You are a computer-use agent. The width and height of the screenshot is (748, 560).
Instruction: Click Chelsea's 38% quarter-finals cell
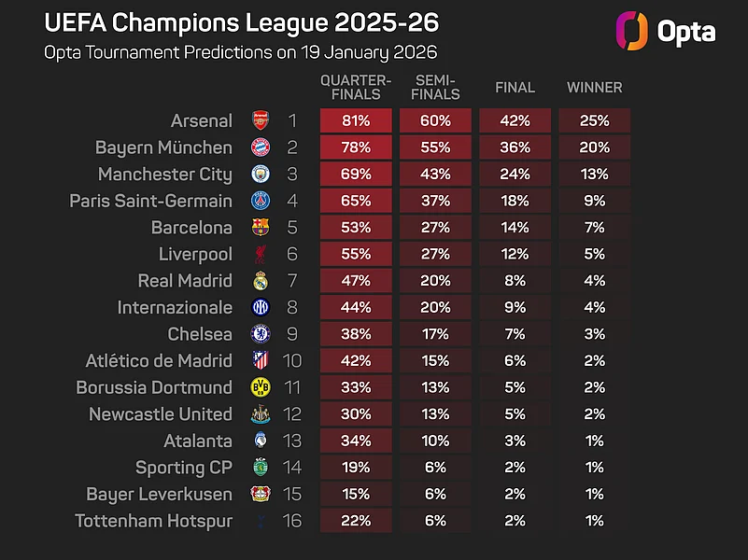click(356, 334)
